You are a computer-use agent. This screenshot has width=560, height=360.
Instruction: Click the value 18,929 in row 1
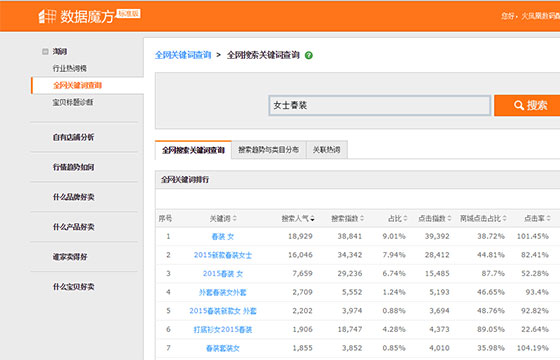pos(300,236)
